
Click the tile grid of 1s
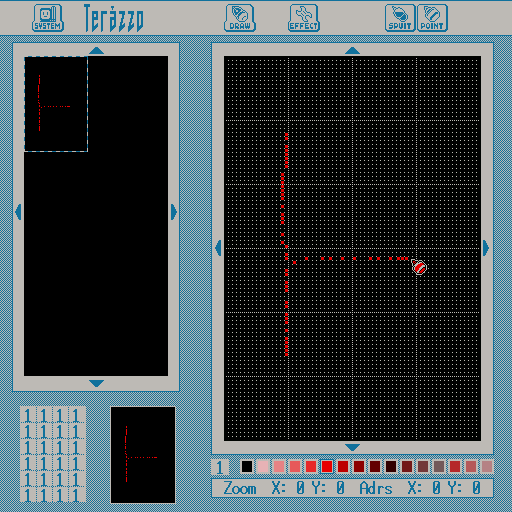click(53, 454)
